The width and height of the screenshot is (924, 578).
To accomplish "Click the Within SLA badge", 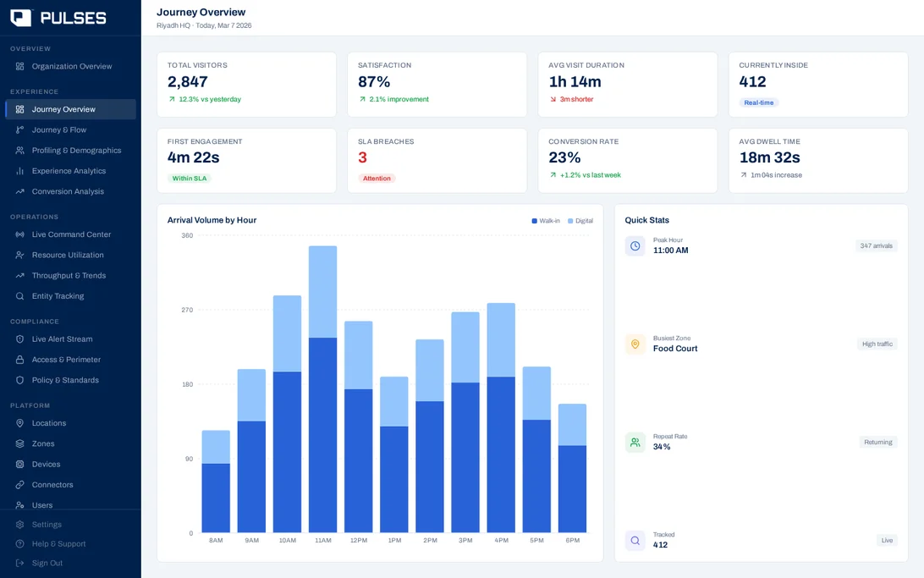I will click(x=190, y=179).
